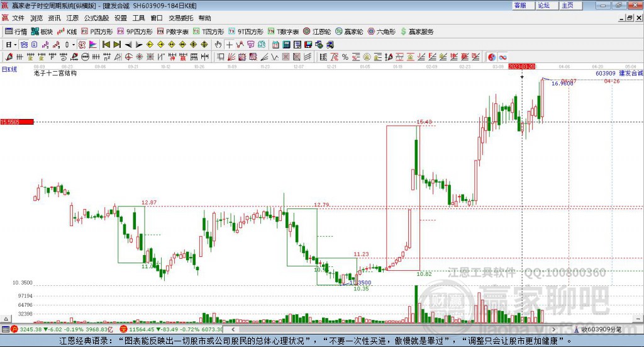The image size is (644, 347).
Task: Expand the 日 period dropdown arrow
Action: (15, 45)
